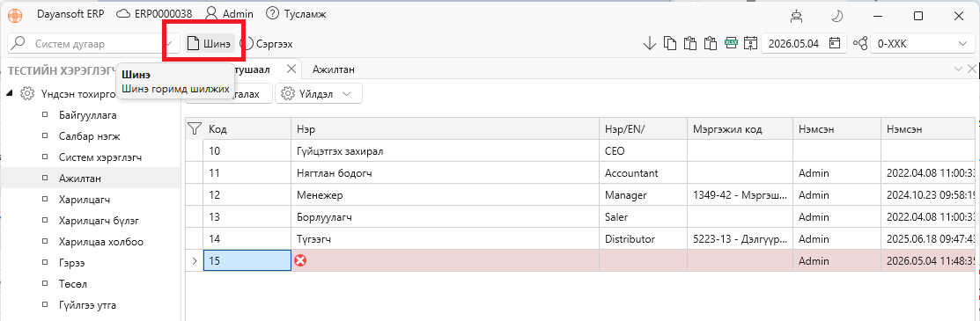The height and width of the screenshot is (321, 980).
Task: Click the Distributor English name cell
Action: pyautogui.click(x=644, y=238)
